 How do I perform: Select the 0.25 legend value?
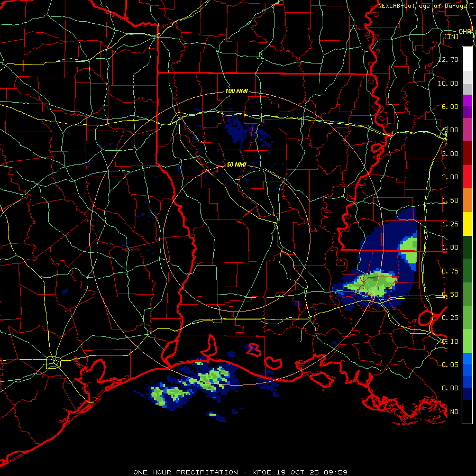450,318
